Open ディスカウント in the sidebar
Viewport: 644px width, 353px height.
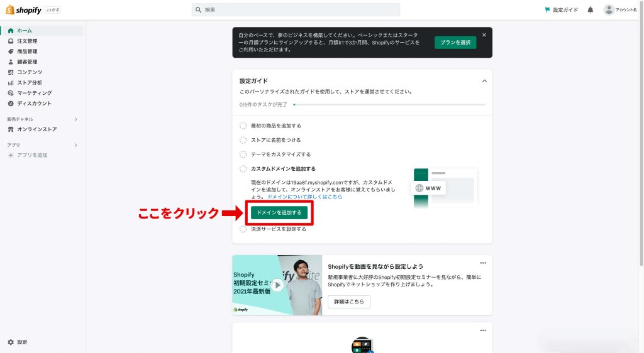(x=35, y=103)
